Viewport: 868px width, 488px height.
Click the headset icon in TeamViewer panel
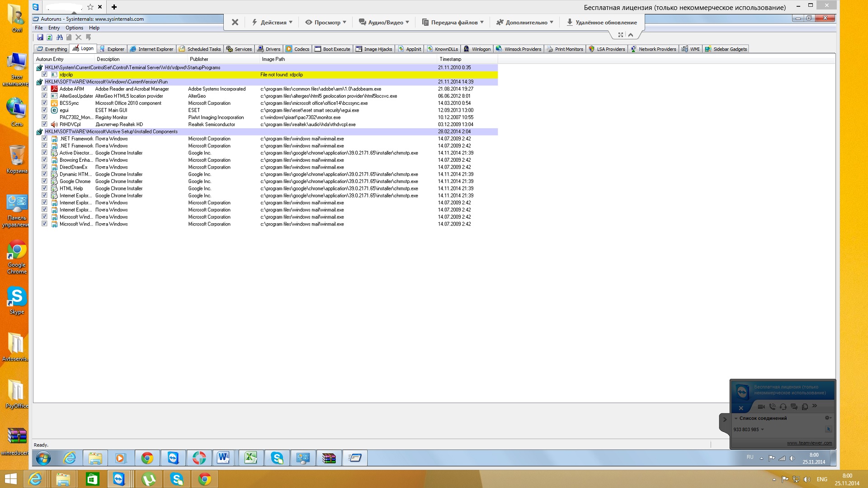(783, 407)
